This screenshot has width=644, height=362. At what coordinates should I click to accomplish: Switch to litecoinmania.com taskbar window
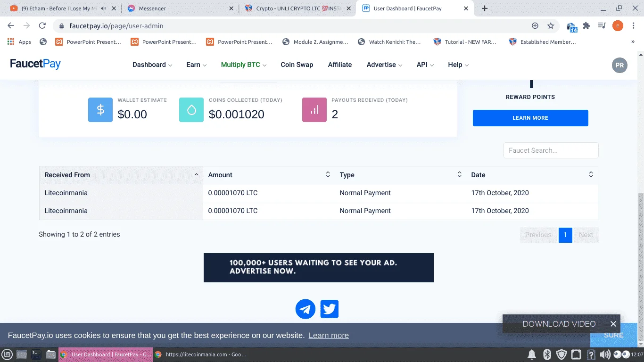pyautogui.click(x=201, y=354)
